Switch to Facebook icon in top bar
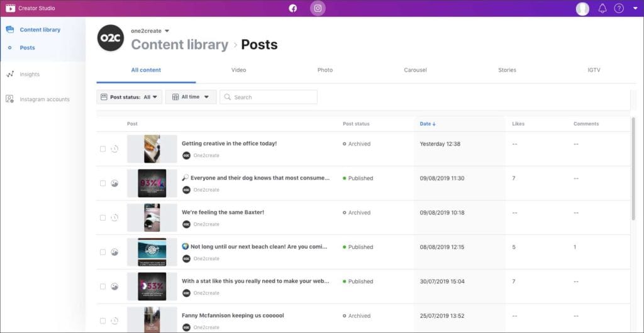This screenshot has width=644, height=333. point(292,8)
